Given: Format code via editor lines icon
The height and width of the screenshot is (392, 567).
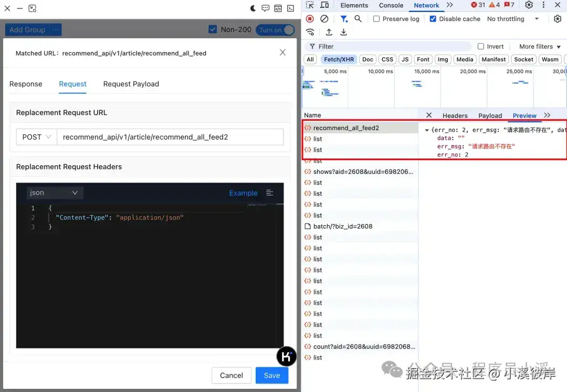Looking at the screenshot, I should [269, 193].
